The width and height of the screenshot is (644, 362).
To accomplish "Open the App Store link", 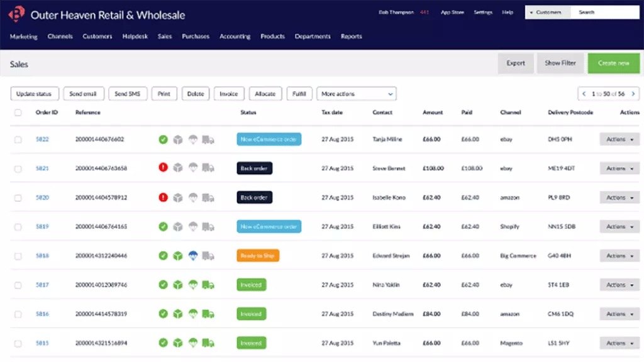I will tap(452, 13).
